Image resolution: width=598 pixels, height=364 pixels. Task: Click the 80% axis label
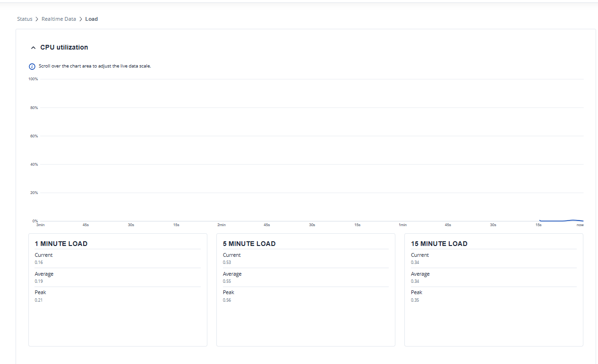click(34, 108)
